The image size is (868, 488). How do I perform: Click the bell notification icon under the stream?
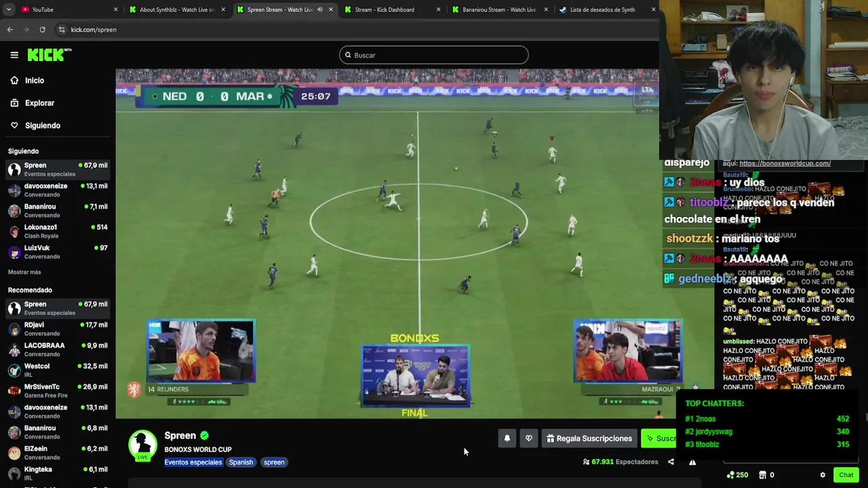(507, 439)
